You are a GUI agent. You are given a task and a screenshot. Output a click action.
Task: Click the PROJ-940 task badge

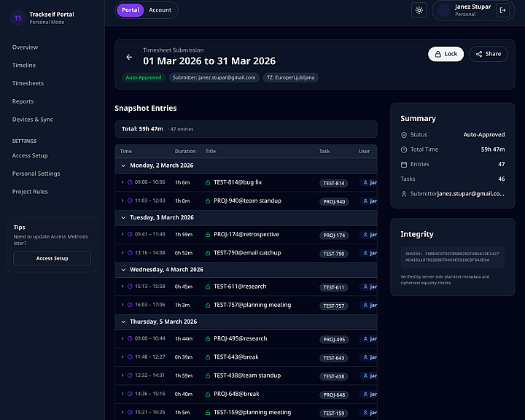click(x=334, y=202)
